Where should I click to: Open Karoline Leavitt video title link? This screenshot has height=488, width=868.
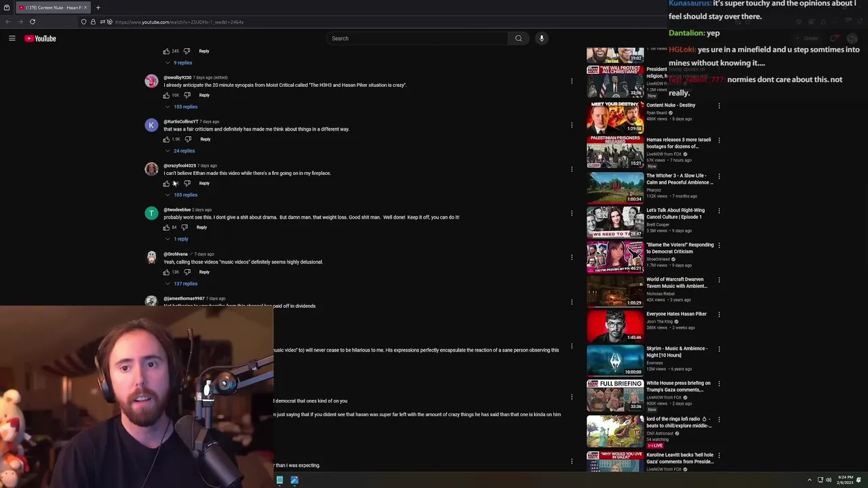[679, 458]
